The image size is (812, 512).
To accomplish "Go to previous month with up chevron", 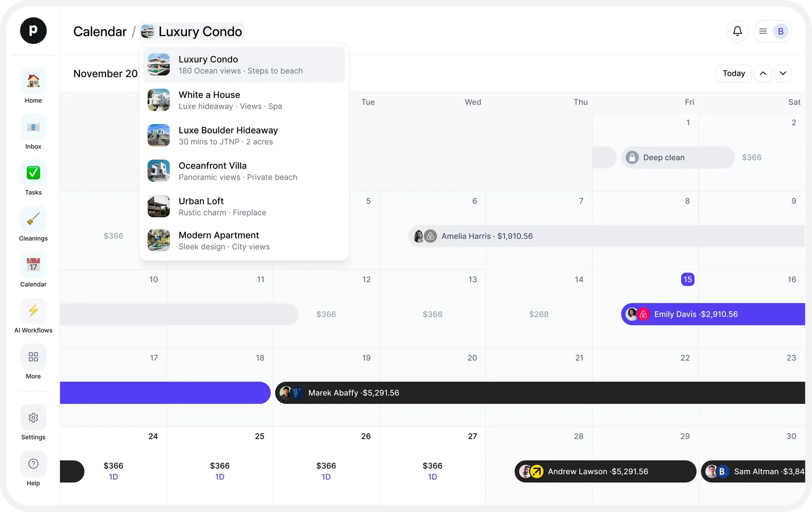I will [763, 73].
